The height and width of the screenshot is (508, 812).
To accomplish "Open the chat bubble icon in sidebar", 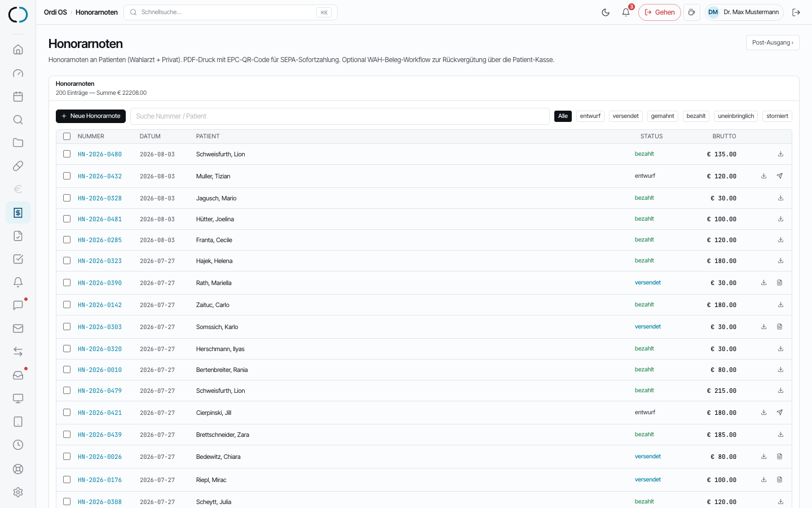I will tap(18, 305).
